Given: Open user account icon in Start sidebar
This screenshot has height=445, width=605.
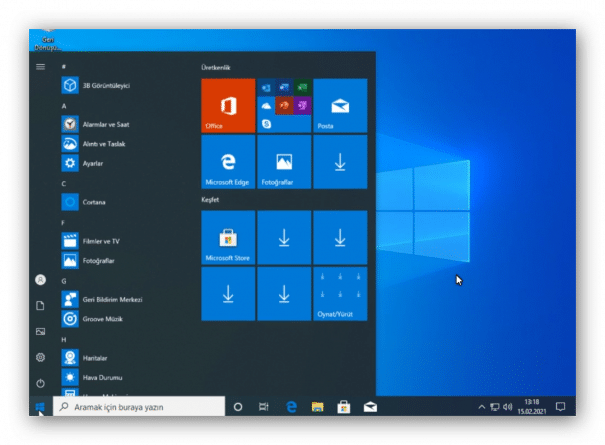Looking at the screenshot, I should click(x=40, y=279).
